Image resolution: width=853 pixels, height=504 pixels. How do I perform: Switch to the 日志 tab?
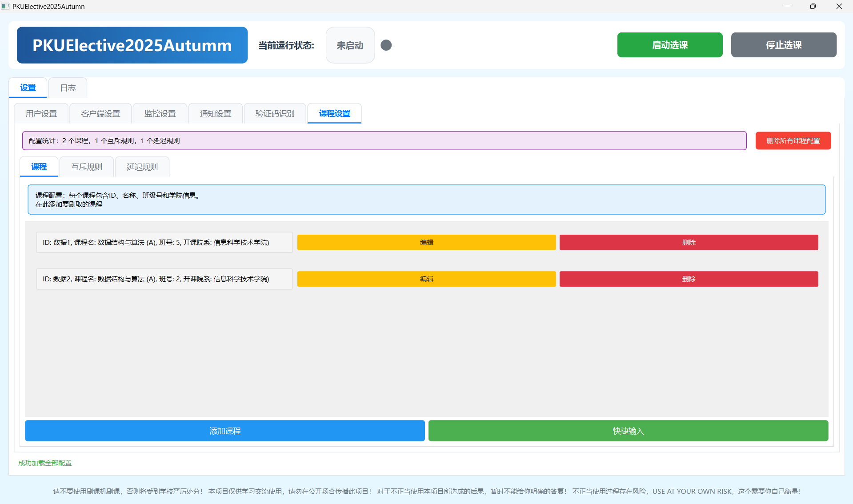[68, 87]
